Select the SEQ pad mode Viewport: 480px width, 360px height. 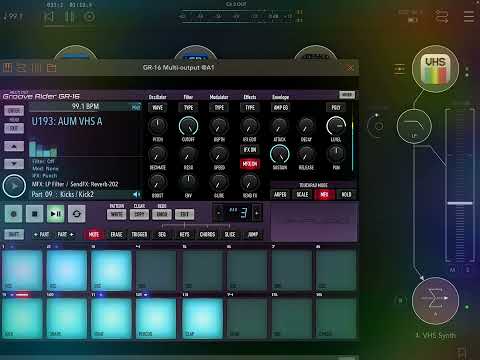coord(162,235)
